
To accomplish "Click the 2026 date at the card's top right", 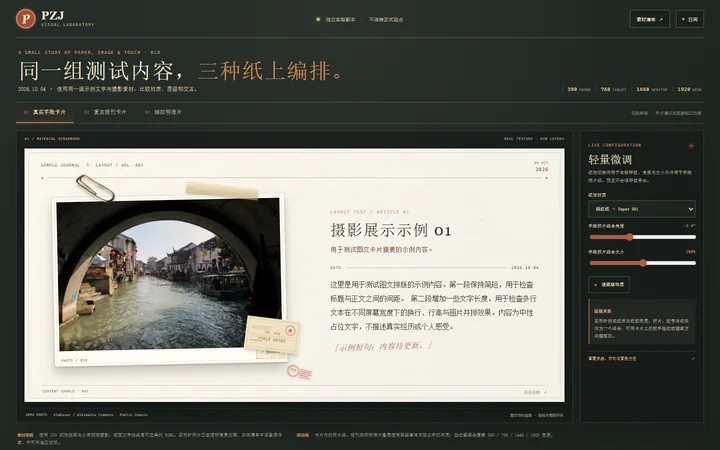I will tap(541, 169).
